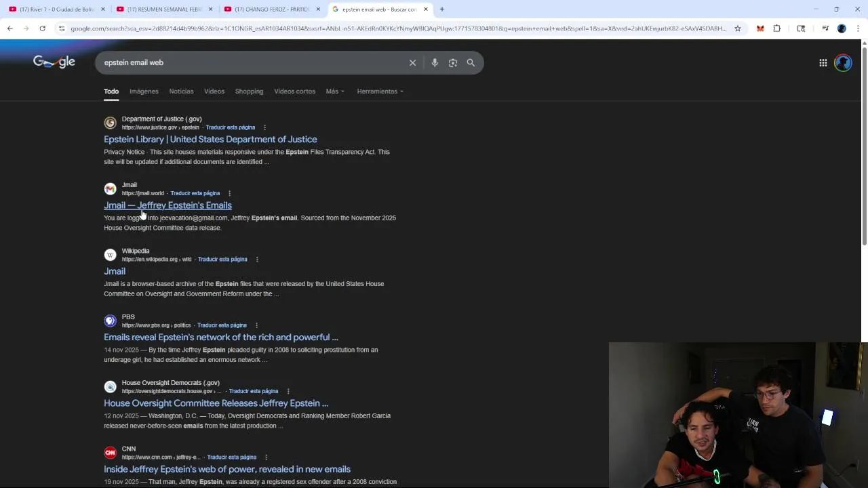This screenshot has width=868, height=488.
Task: Open Inside Jeffrey Epstein's web of power link
Action: [x=227, y=469]
